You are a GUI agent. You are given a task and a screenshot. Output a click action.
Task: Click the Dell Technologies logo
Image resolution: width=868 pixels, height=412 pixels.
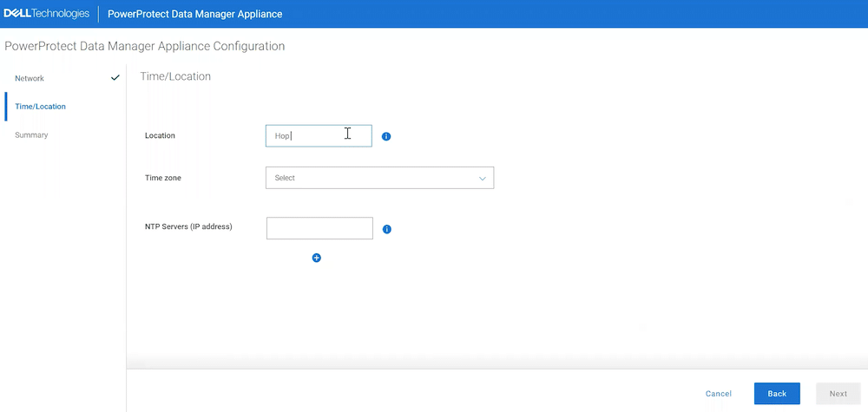click(x=47, y=14)
